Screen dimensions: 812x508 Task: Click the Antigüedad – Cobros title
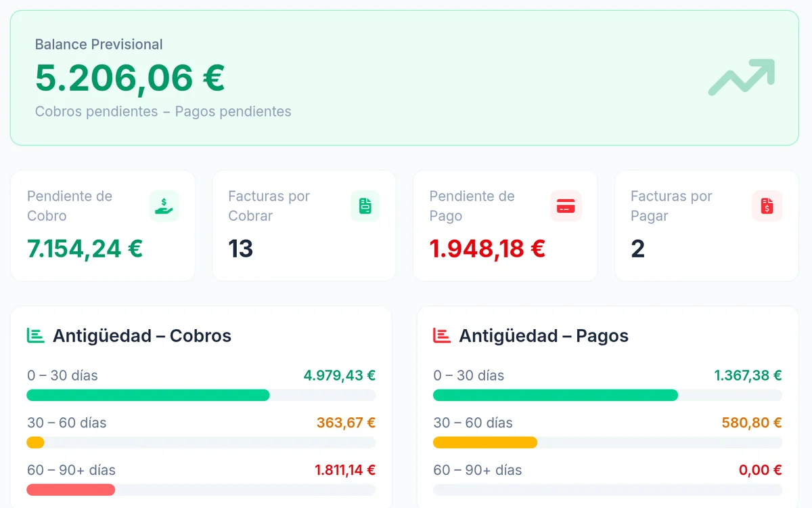click(x=142, y=335)
